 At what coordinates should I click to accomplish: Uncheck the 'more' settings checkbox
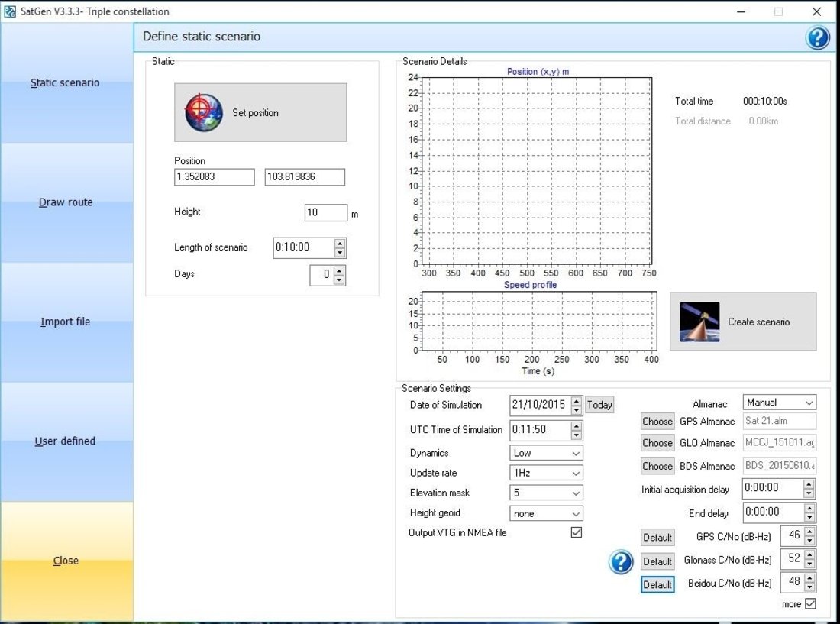click(x=810, y=604)
